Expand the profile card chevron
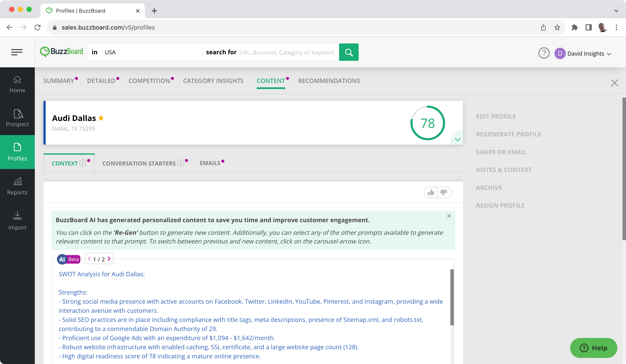 tap(458, 140)
